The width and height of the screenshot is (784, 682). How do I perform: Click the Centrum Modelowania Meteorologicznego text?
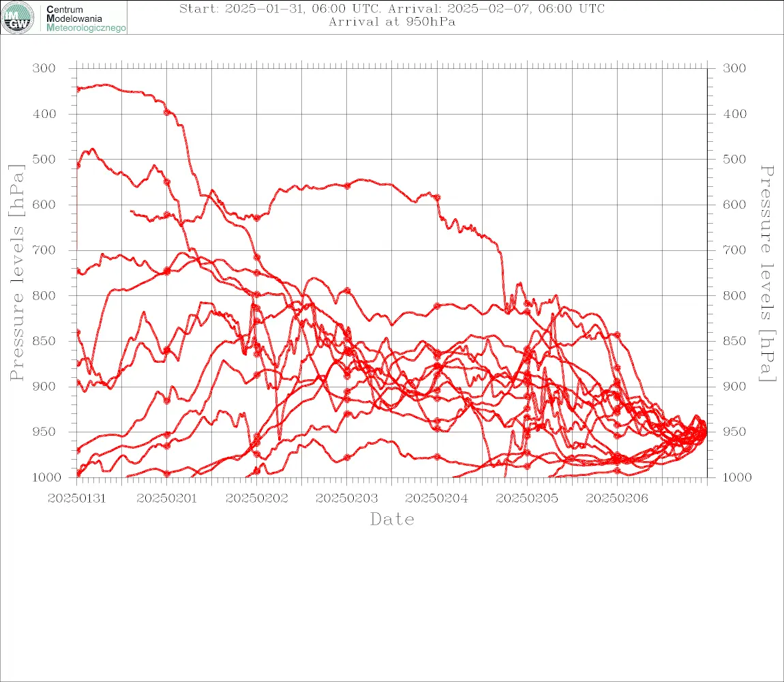pyautogui.click(x=86, y=18)
